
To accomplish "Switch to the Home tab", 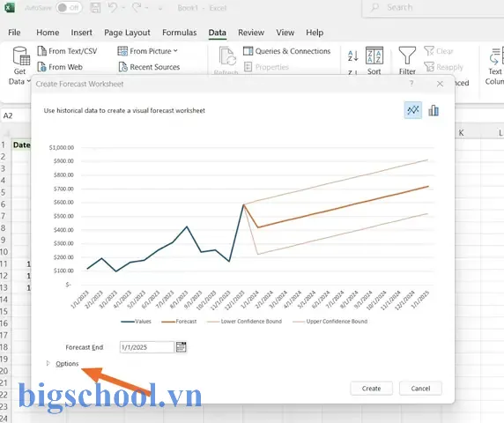I will 48,33.
